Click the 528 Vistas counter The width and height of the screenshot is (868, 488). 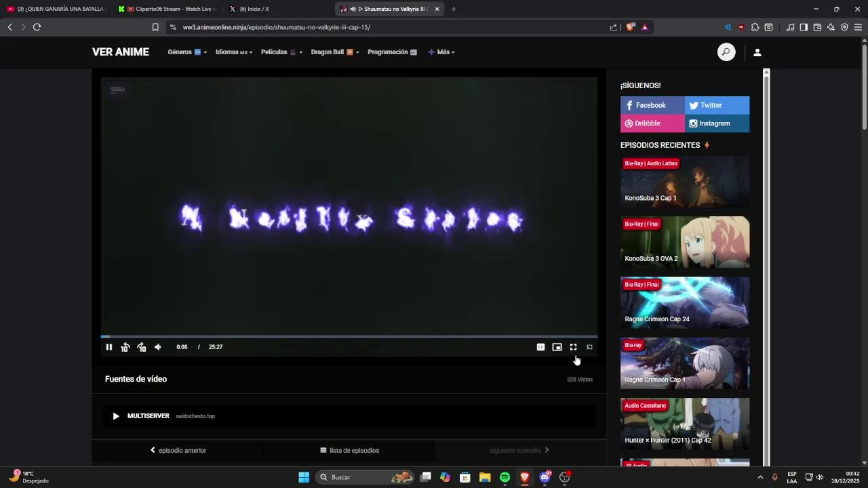click(580, 380)
